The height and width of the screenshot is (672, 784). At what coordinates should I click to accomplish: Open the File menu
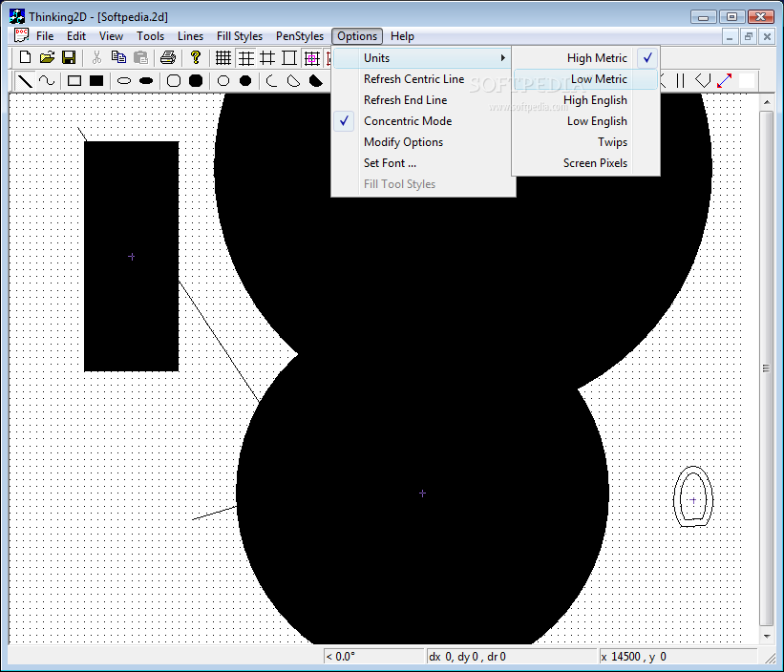tap(45, 36)
